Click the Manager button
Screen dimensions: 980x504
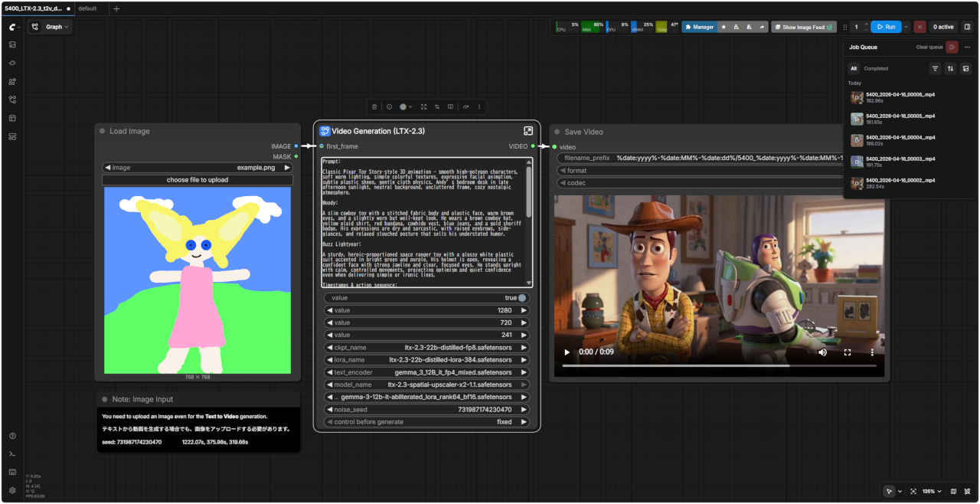pos(699,27)
